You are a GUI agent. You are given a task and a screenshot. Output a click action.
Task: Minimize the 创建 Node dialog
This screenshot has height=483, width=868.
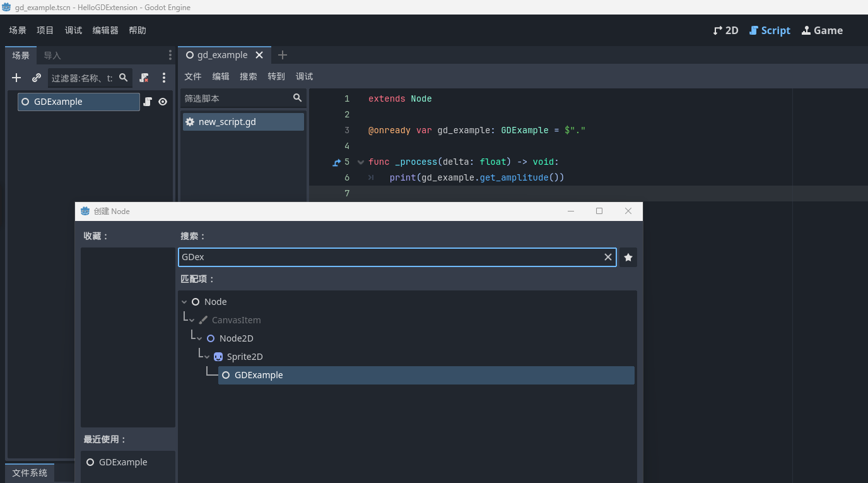pyautogui.click(x=570, y=211)
